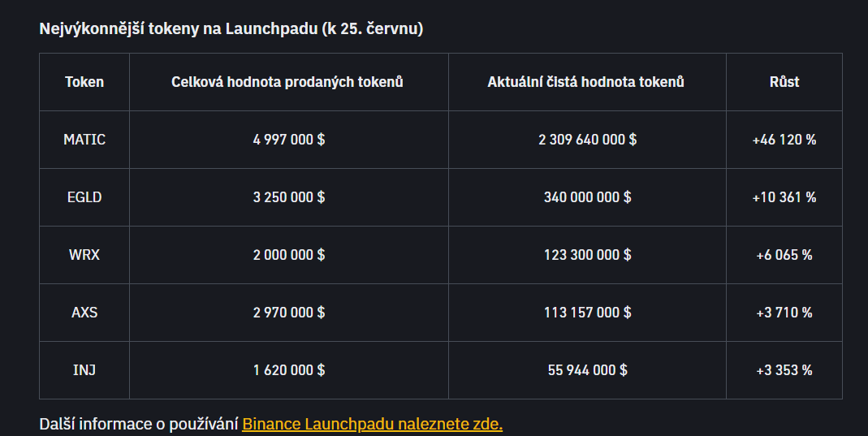Click the Nejvýkonnější tokeny na Launchpadu heading
This screenshot has height=436, width=868.
(231, 29)
